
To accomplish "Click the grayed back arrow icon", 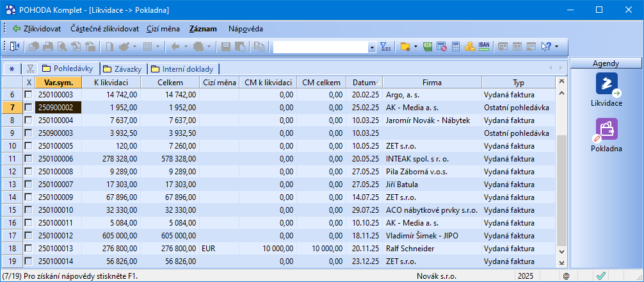I will pyautogui.click(x=175, y=47).
